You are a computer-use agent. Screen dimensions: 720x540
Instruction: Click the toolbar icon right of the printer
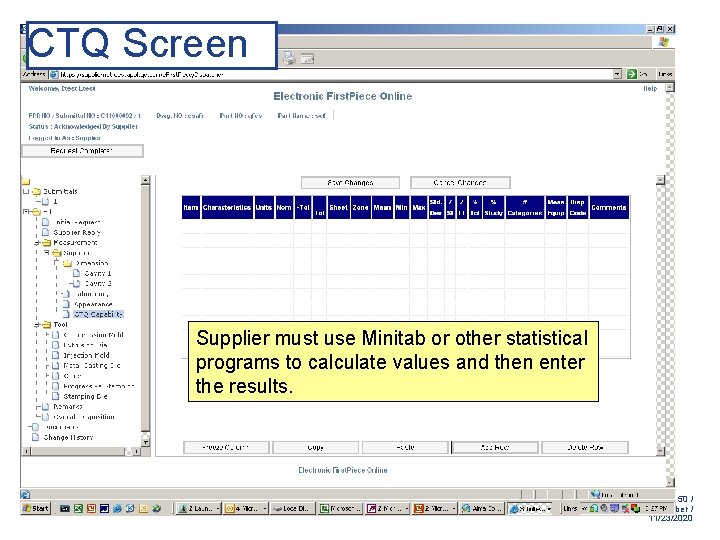tap(307, 58)
